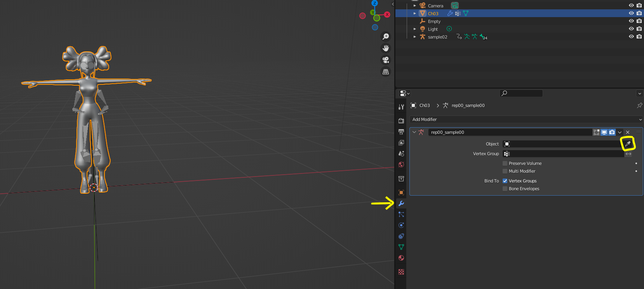Open the Tool properties tab

[401, 107]
